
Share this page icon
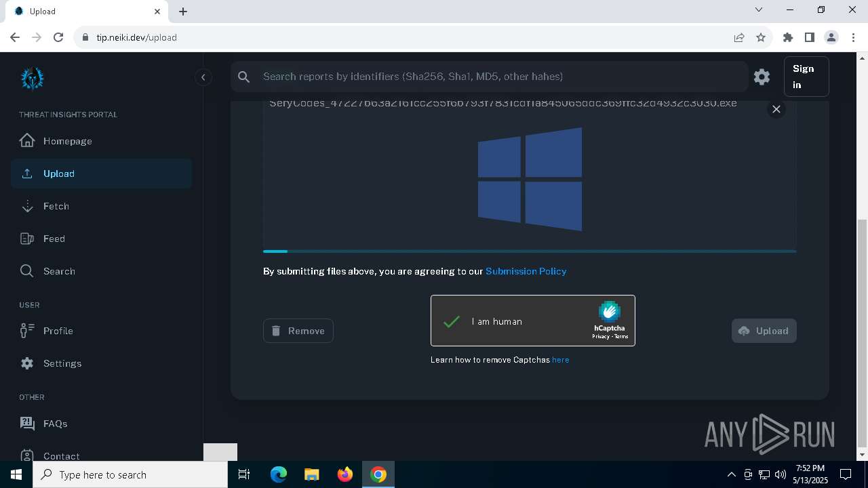(x=739, y=37)
